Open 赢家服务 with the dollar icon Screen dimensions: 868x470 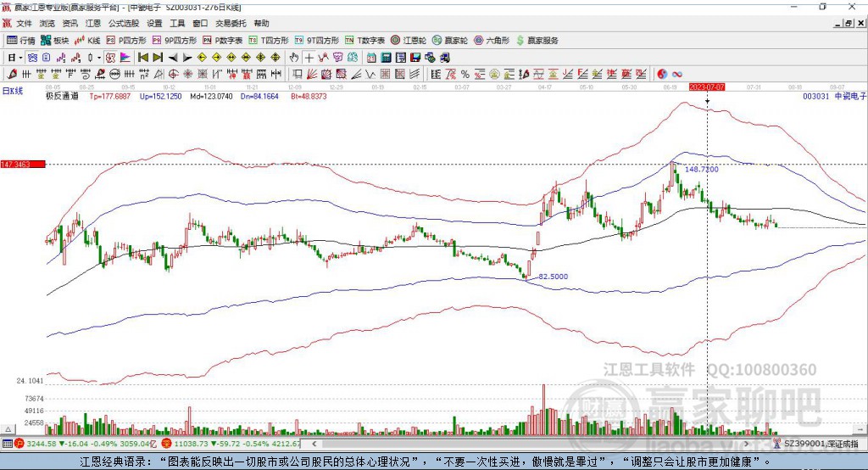click(x=537, y=41)
